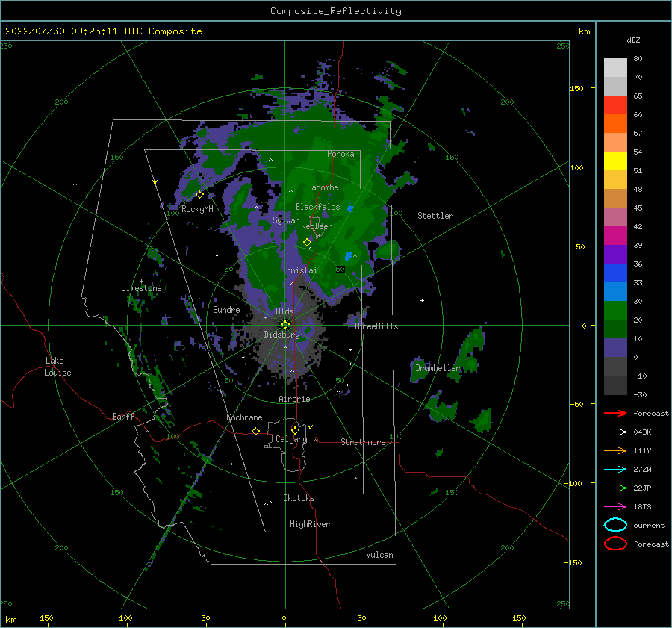Click the Limestone label
Screen dimensions: 672x628
pos(141,288)
